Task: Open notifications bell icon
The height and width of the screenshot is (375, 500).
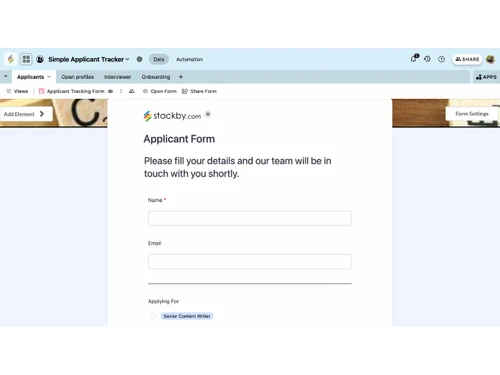Action: (x=414, y=59)
